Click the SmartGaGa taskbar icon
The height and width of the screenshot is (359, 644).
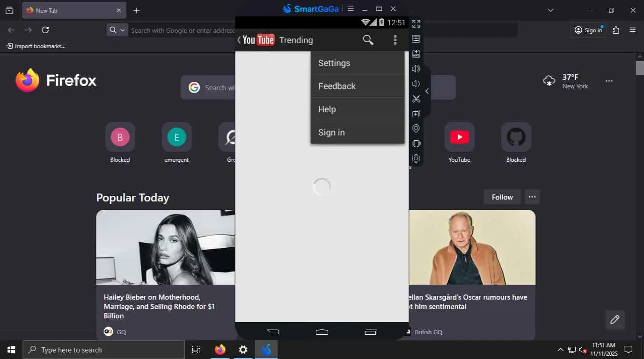click(x=266, y=350)
